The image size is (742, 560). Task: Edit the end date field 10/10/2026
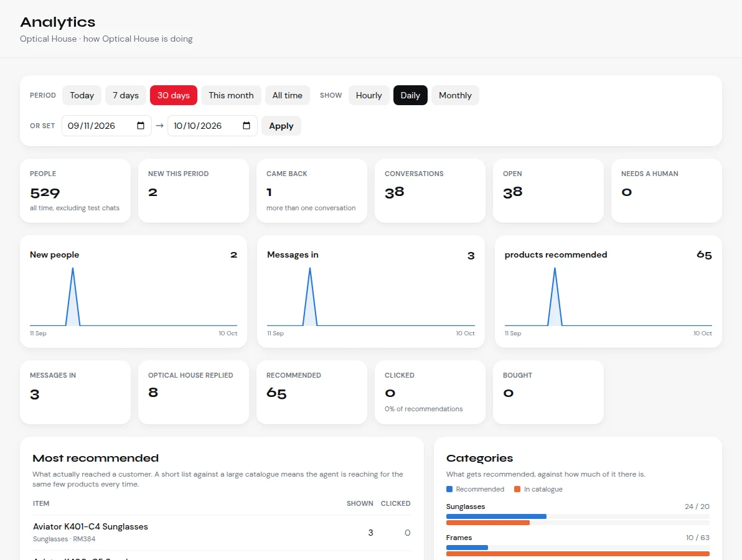[x=212, y=126]
